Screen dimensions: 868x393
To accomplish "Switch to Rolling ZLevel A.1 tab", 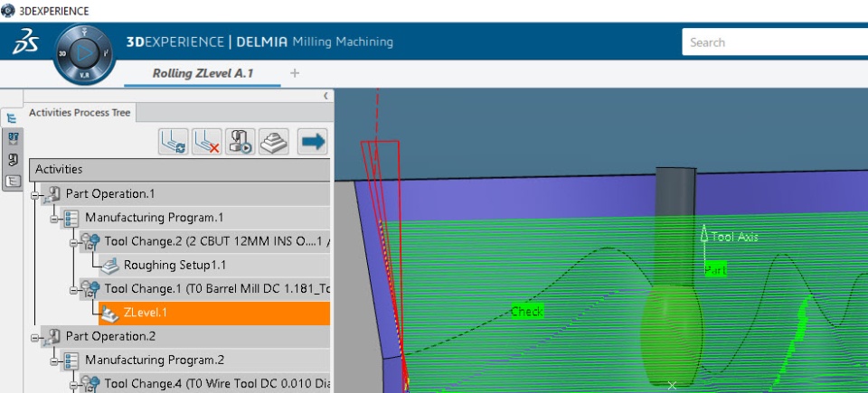I will coord(203,73).
